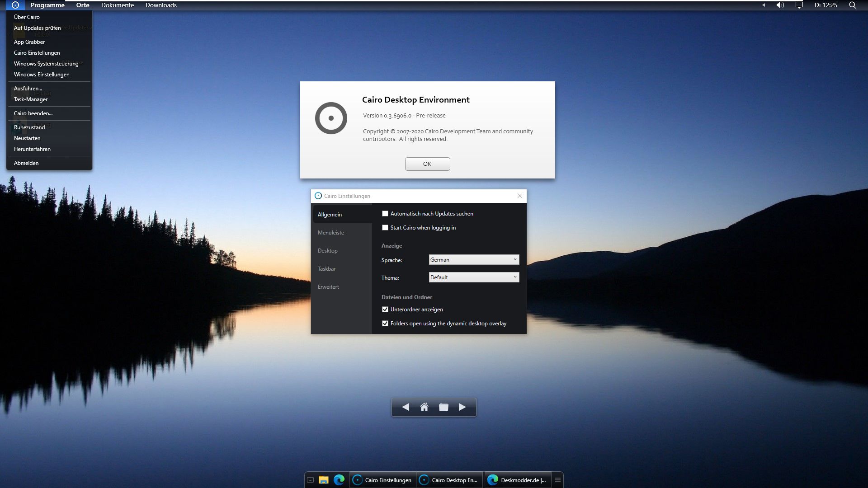868x488 pixels.
Task: Close the Cairo Einstellungen window
Action: (x=519, y=196)
